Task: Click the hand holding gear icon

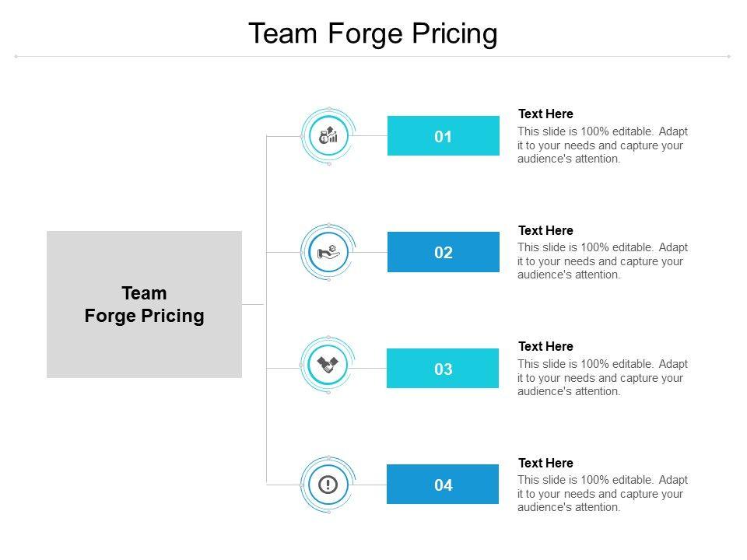Action: pyautogui.click(x=328, y=252)
